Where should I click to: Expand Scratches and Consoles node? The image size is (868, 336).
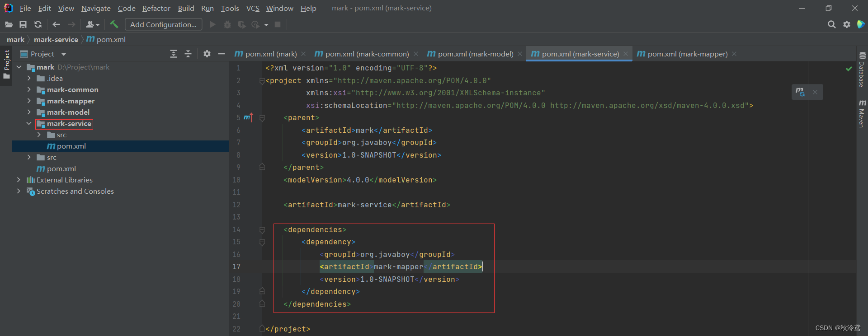pos(19,191)
